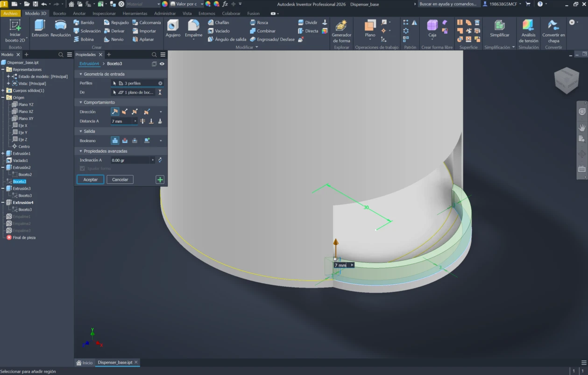588x375 pixels.
Task: Pick the Bobina coil tool
Action: [x=84, y=39]
